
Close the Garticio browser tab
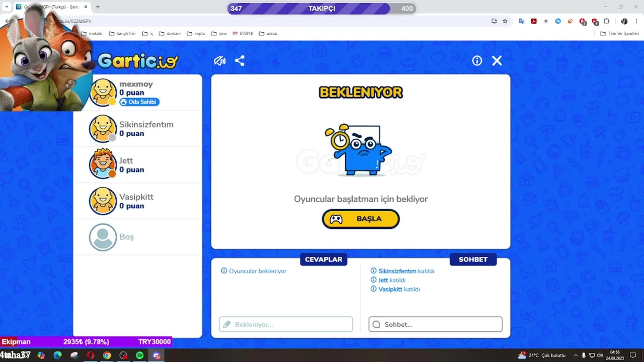tap(86, 7)
